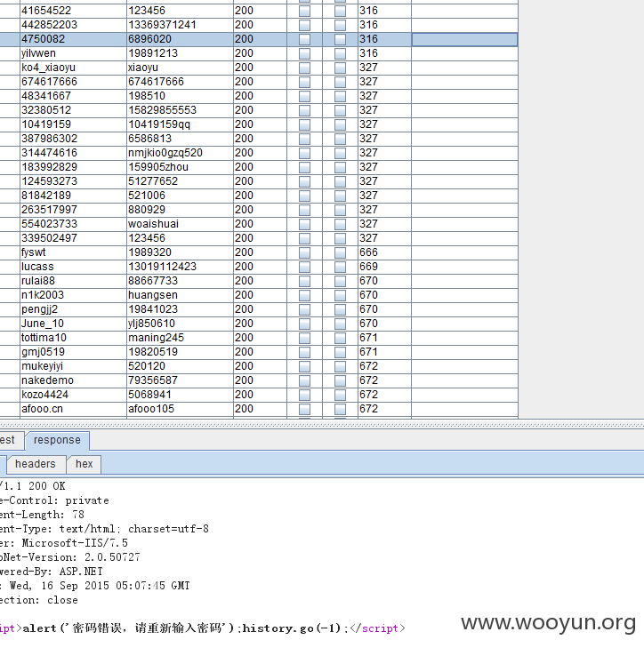Select row with username fyswt

point(259,252)
